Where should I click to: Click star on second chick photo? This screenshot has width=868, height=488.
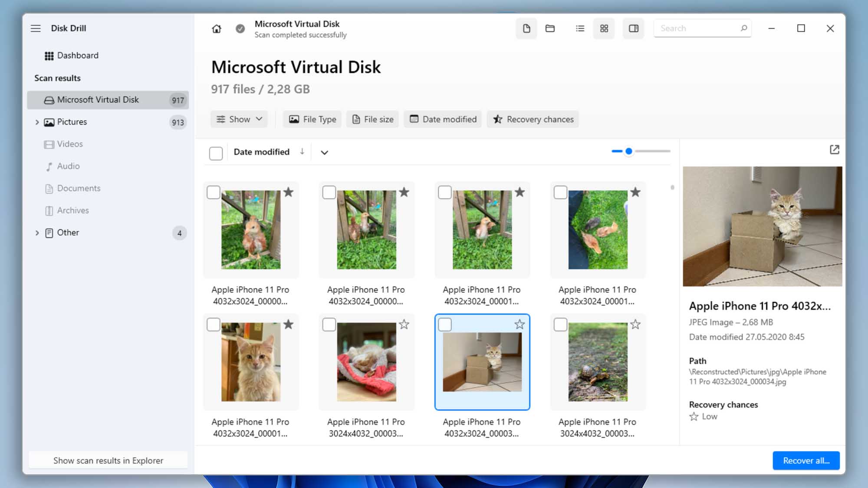(x=404, y=192)
